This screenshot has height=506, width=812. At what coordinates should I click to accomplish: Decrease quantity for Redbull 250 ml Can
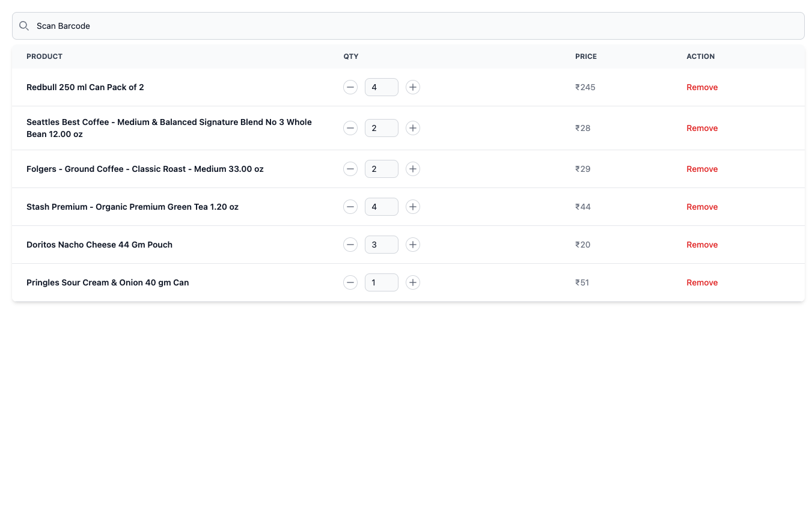pos(350,87)
